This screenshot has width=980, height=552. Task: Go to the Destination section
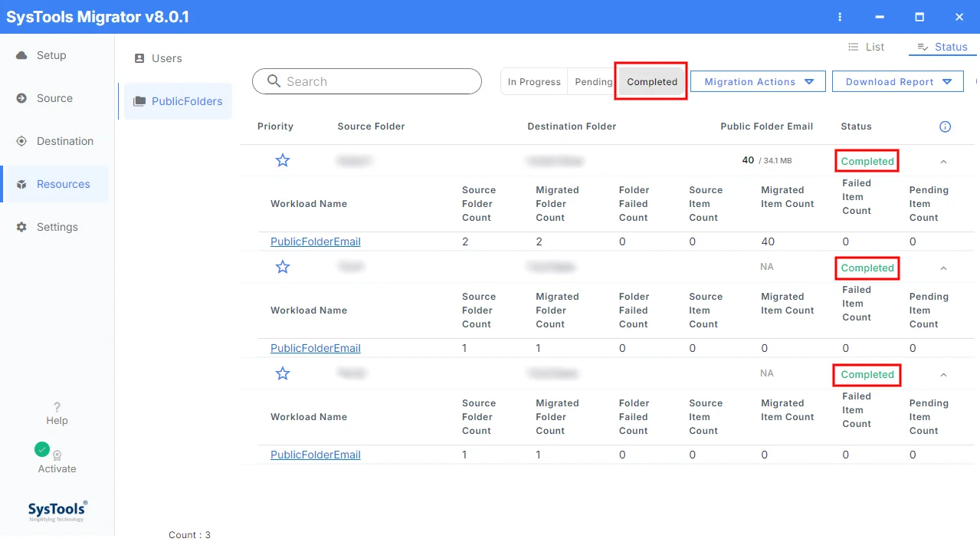(65, 141)
